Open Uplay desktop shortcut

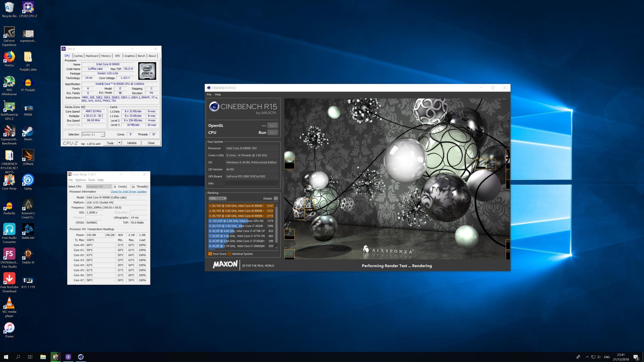[x=28, y=182]
